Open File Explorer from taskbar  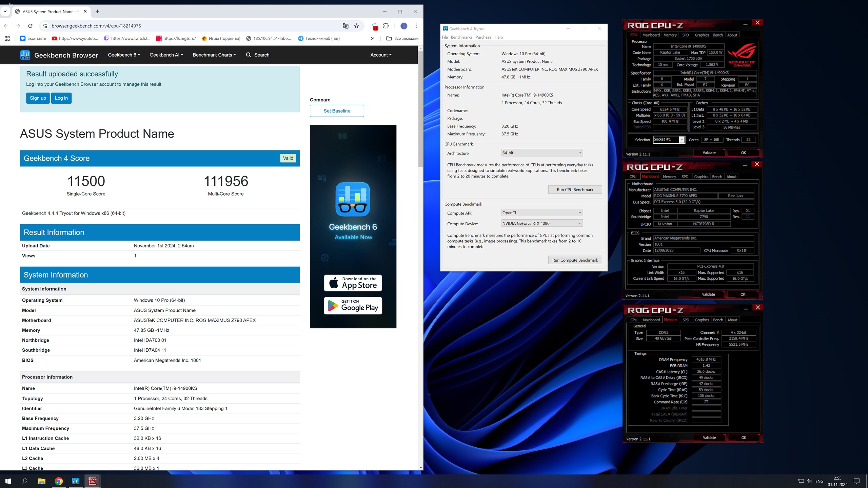coord(42,481)
